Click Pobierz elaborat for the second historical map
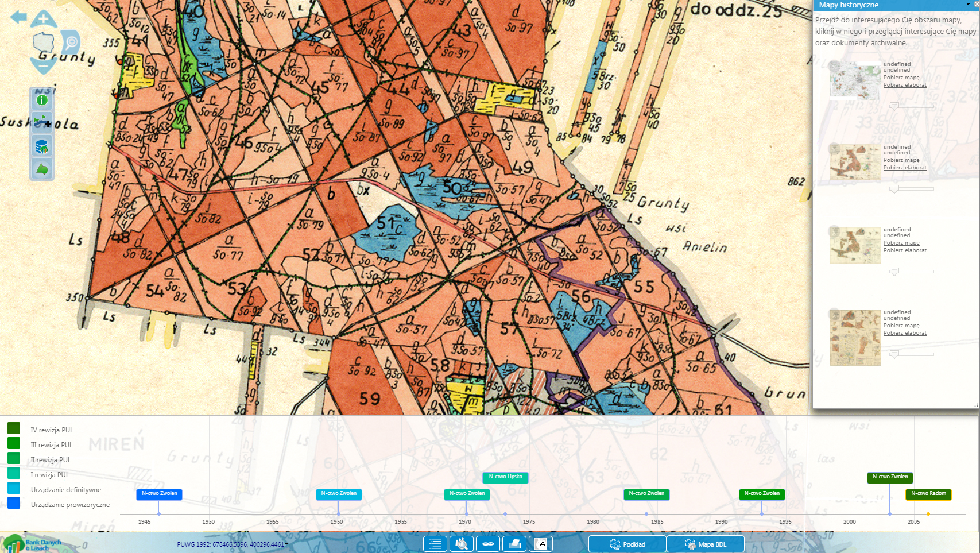This screenshot has height=553, width=980. pyautogui.click(x=905, y=168)
